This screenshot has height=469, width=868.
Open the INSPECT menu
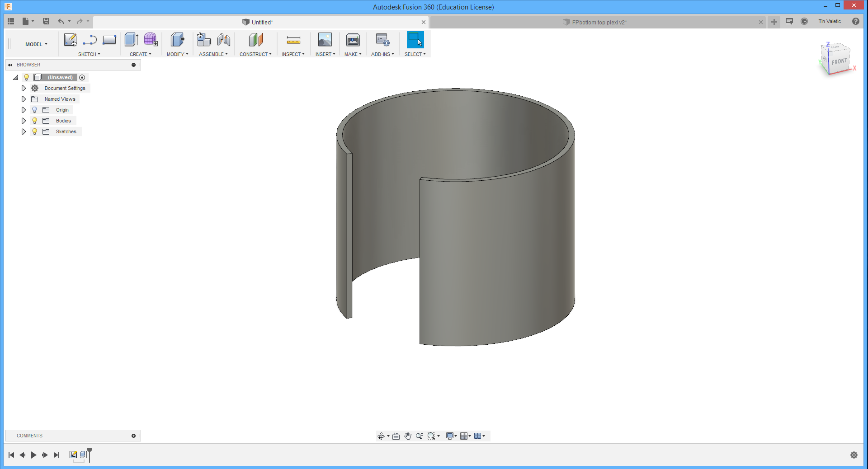tap(293, 54)
